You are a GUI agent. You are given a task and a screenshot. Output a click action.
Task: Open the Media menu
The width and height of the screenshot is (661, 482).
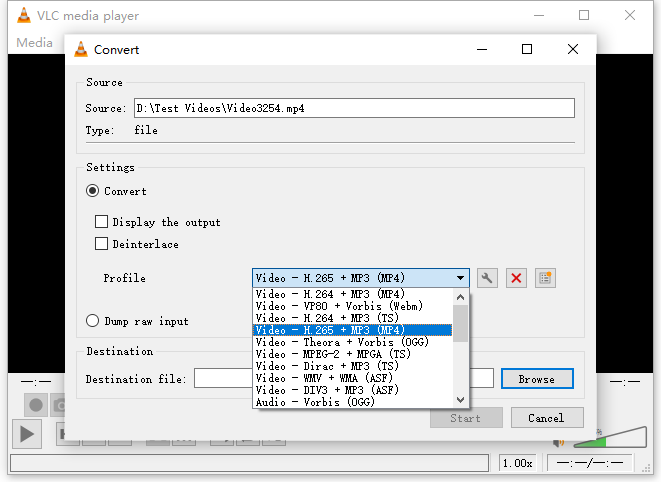pos(35,43)
